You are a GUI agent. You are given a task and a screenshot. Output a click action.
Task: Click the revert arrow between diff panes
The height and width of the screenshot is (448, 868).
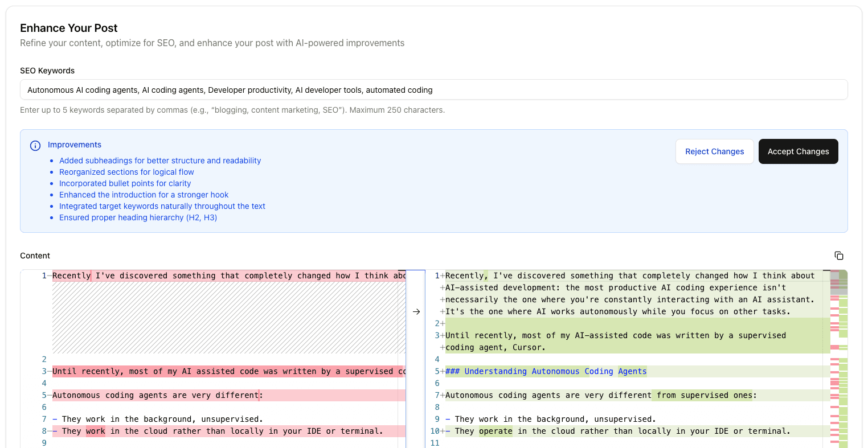click(416, 311)
